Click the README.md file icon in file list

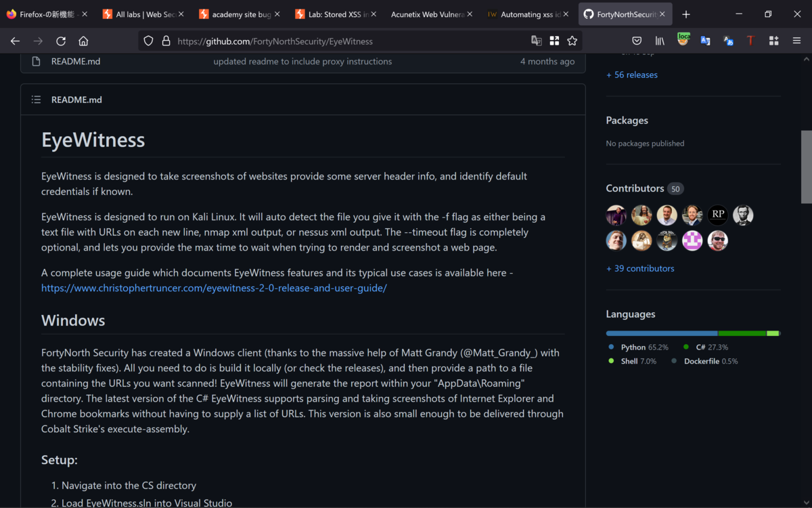36,61
